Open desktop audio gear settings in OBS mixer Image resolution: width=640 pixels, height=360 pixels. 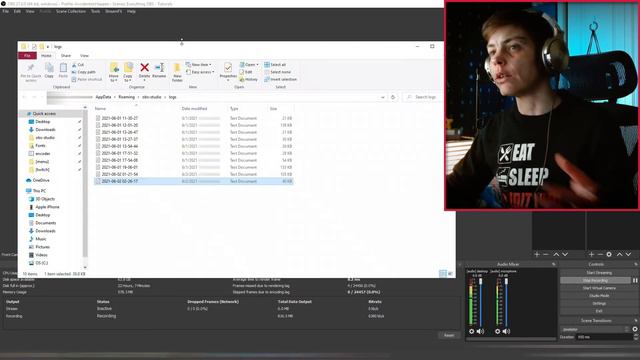point(471,331)
